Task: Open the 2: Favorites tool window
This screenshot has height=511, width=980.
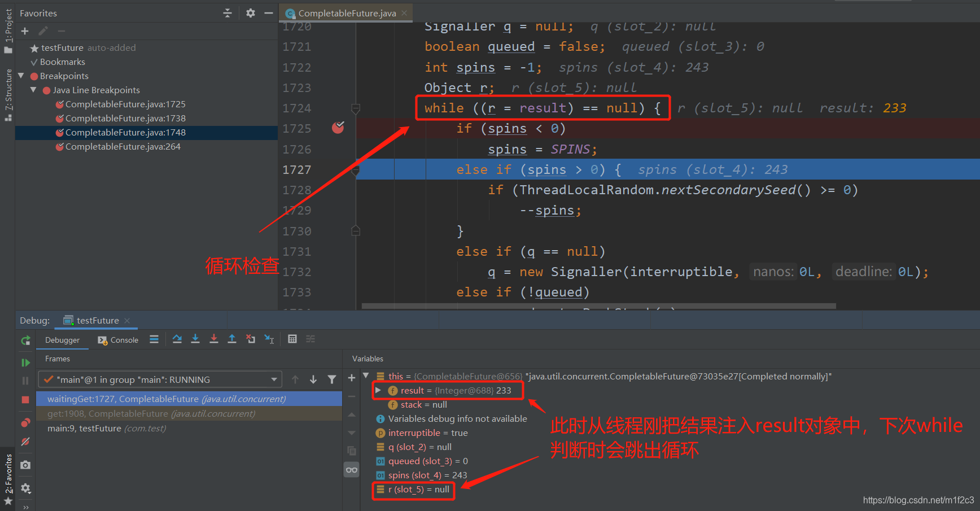Action: click(8, 479)
